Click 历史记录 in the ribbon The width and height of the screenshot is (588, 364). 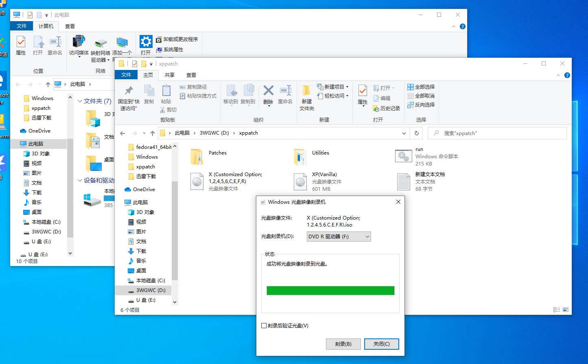pyautogui.click(x=387, y=109)
